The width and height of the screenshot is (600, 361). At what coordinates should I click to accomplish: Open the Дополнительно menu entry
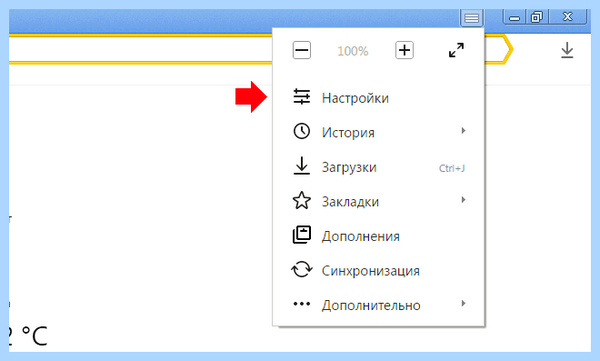[378, 305]
